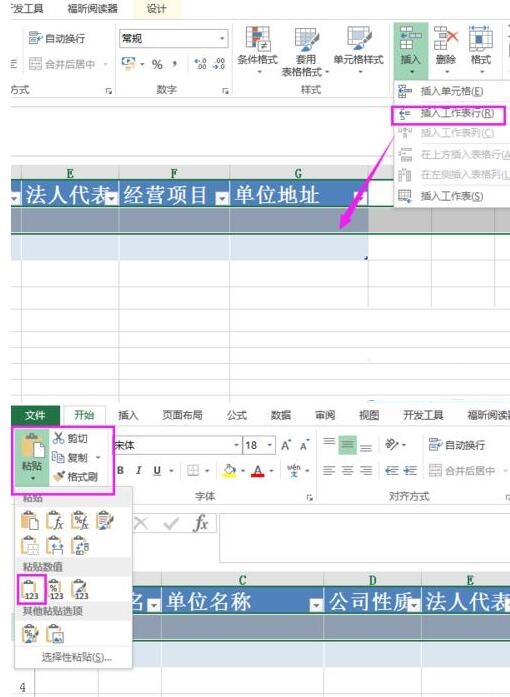Expand the 复制 copy dropdown arrow
Viewport: 510px width, 697px height.
click(98, 457)
